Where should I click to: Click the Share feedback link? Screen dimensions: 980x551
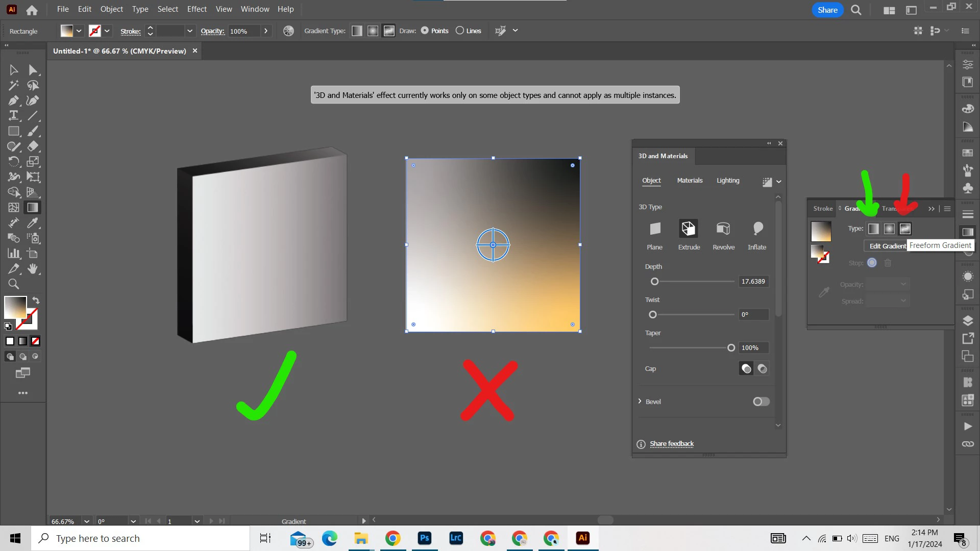[x=672, y=444]
